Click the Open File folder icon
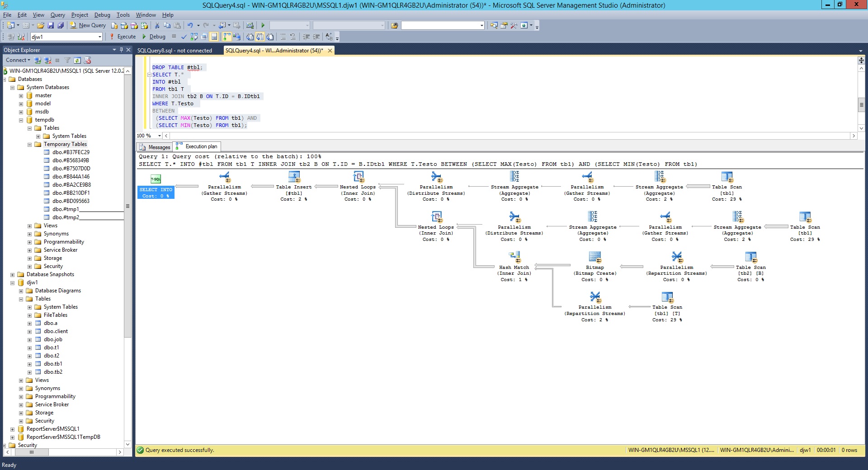Viewport: 868px width, 470px height. [41, 25]
